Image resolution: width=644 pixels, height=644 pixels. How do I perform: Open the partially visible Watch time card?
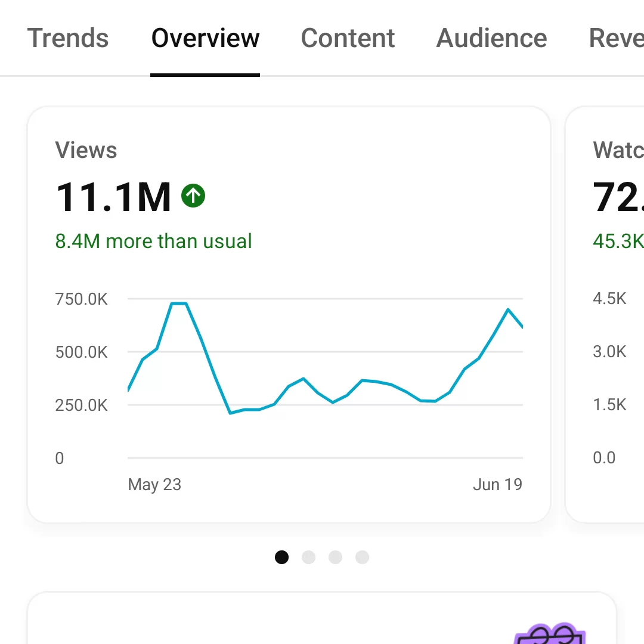point(605,314)
